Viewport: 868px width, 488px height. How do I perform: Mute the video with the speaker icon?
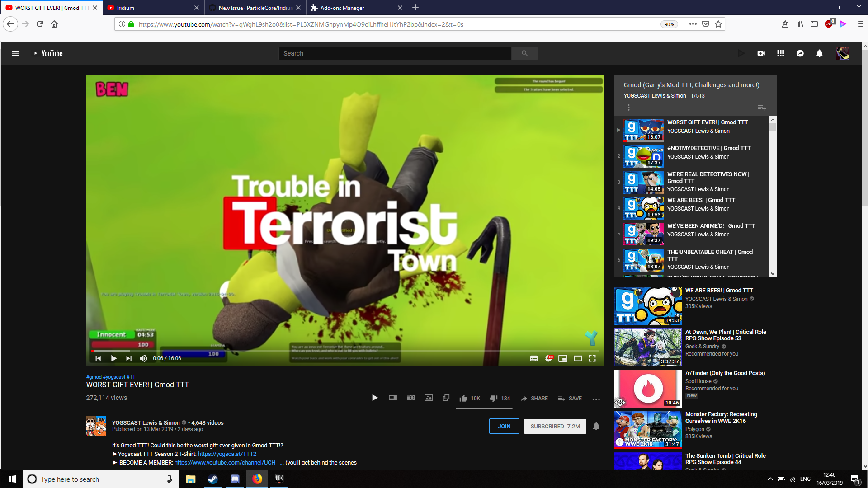pos(143,358)
